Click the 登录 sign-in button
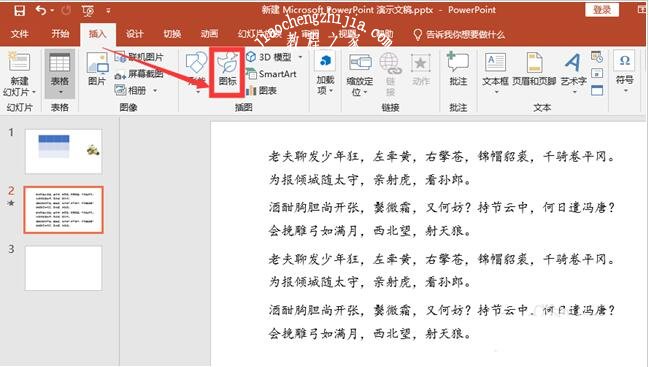649x367 pixels. (x=602, y=10)
